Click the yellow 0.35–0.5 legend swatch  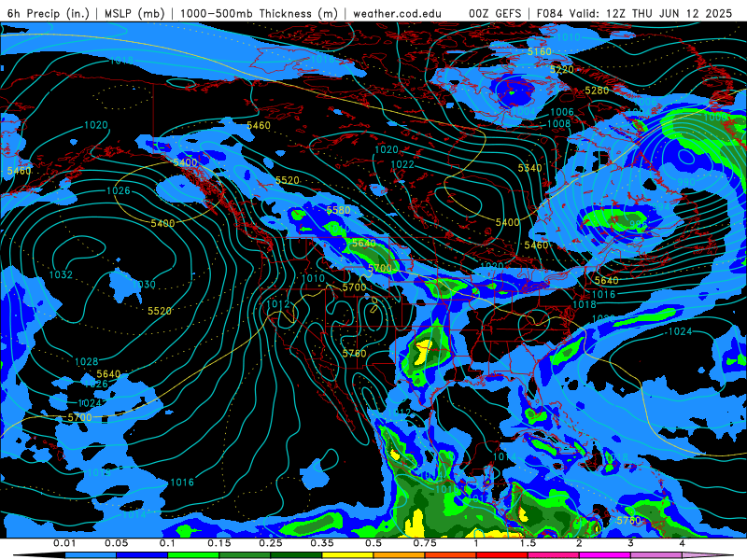click(x=347, y=555)
